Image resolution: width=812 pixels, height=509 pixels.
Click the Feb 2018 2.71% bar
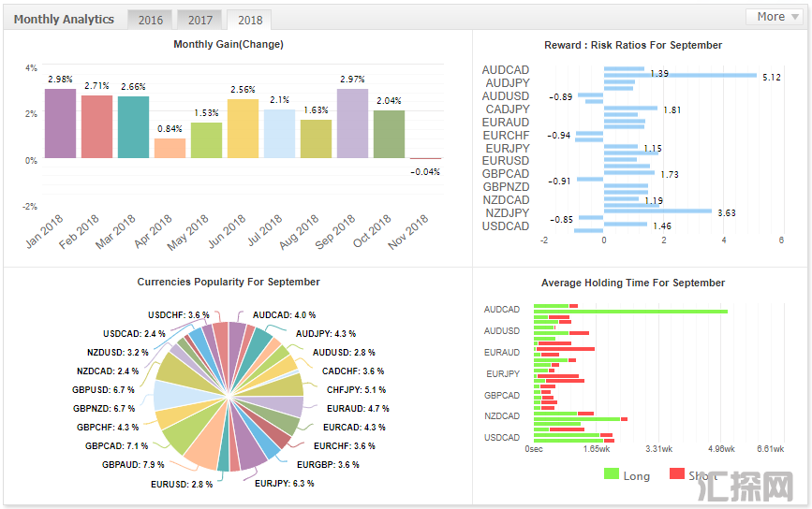(x=96, y=126)
